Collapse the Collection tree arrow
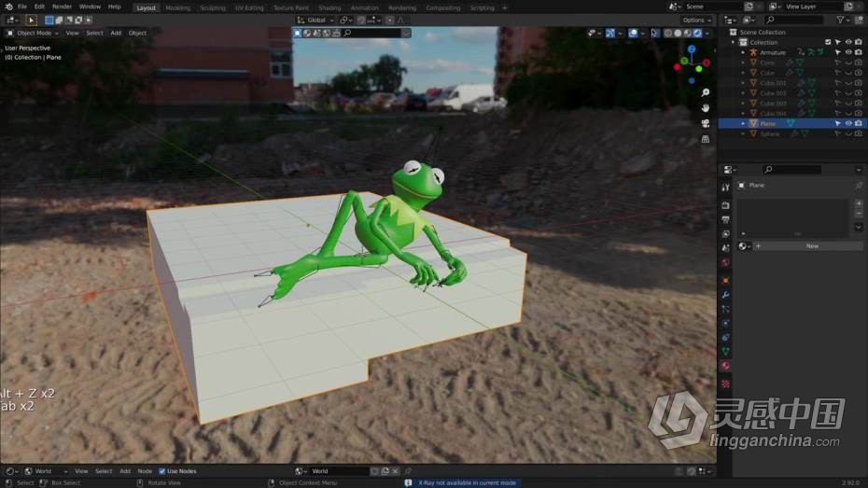This screenshot has height=488, width=868. tap(733, 42)
